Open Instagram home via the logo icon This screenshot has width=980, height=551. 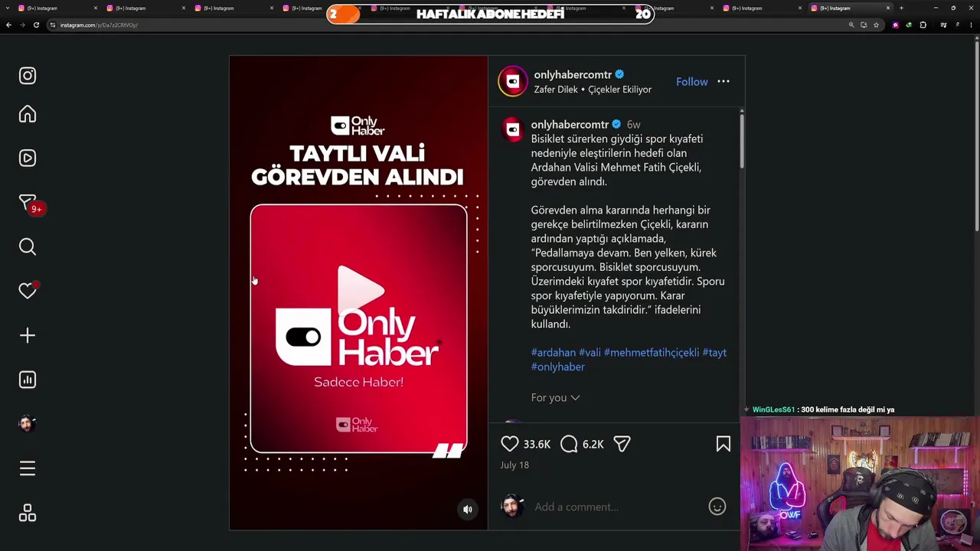[28, 76]
